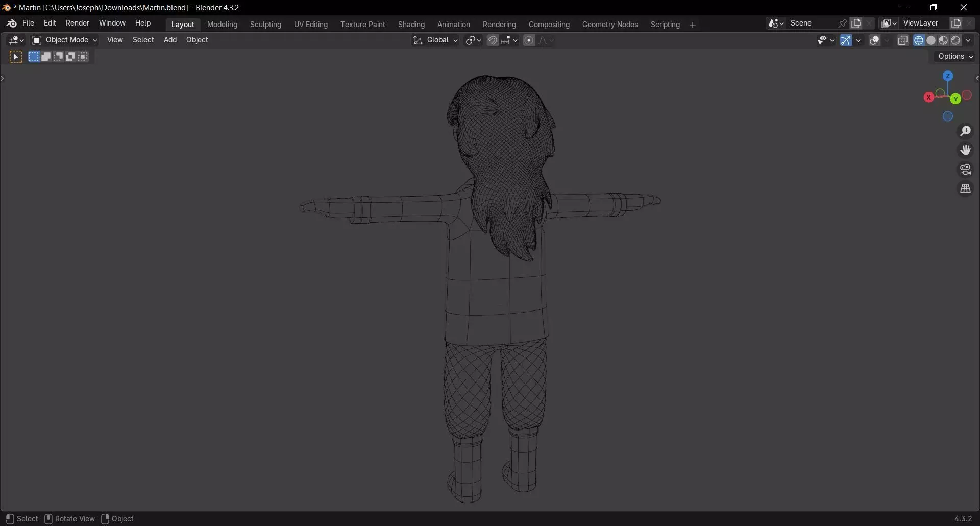Toggle X-Ray mode button
The height and width of the screenshot is (526, 980).
[903, 40]
